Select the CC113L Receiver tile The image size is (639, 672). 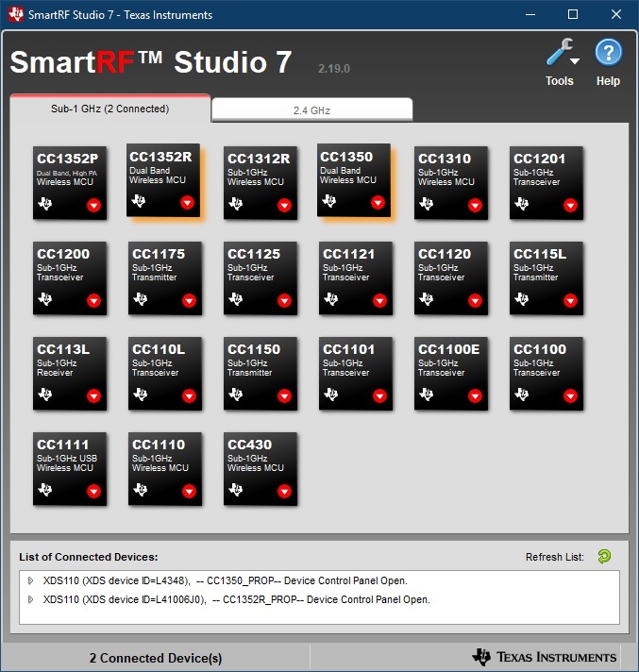pyautogui.click(x=70, y=374)
